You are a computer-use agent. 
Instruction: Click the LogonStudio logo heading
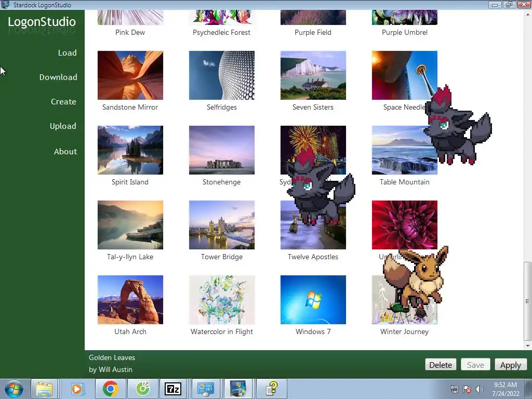42,22
